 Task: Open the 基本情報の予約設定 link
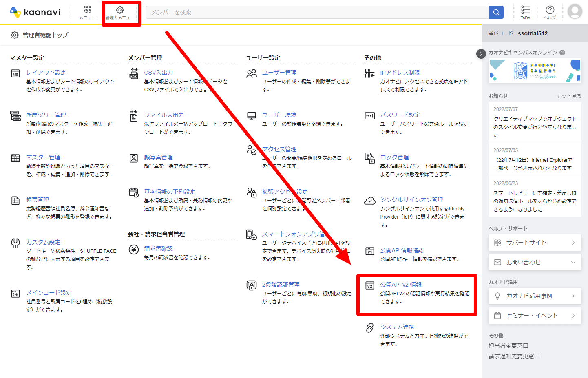tap(170, 192)
